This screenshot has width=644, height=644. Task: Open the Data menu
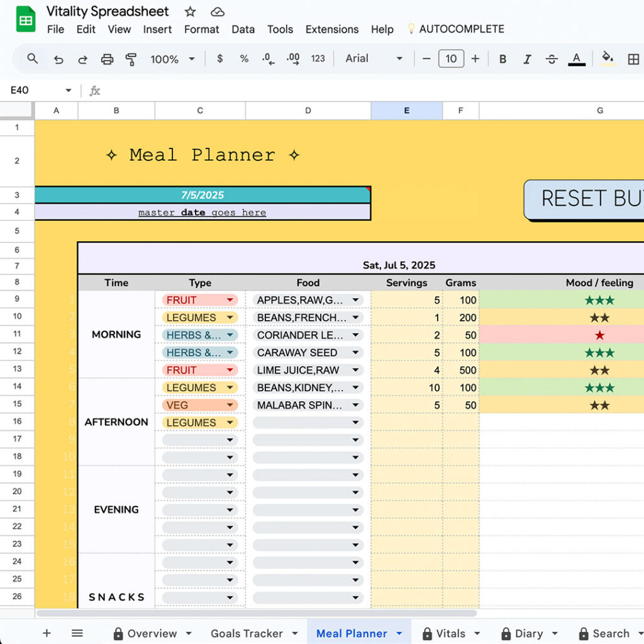(243, 30)
